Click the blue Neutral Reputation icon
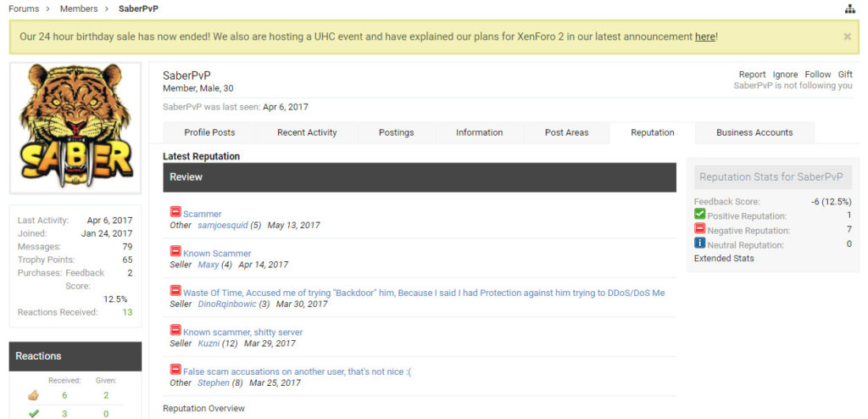The width and height of the screenshot is (868, 419). [700, 244]
